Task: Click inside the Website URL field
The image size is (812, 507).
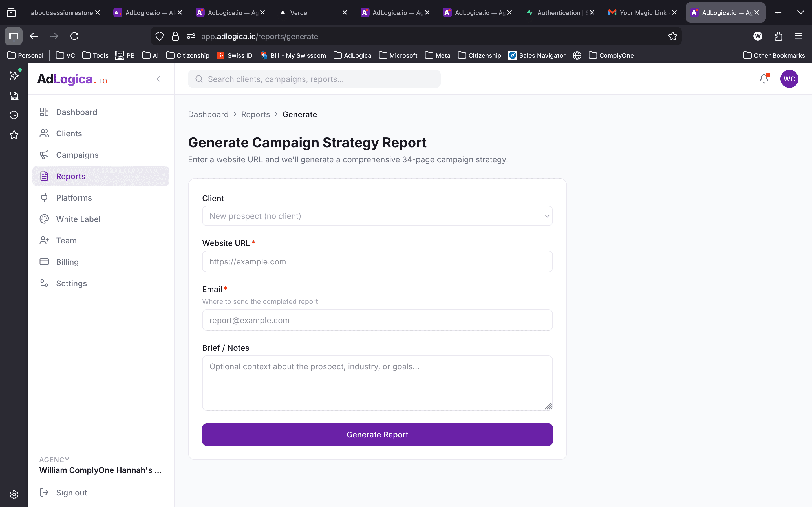Action: tap(377, 261)
